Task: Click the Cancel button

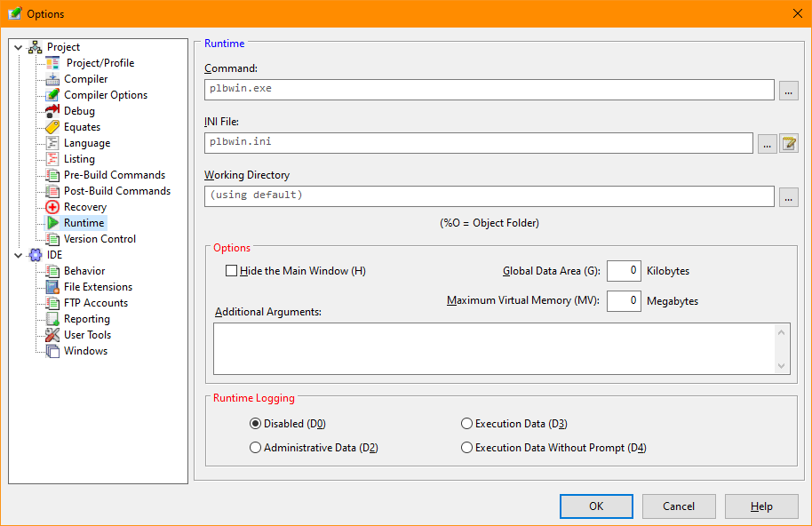Action: click(679, 506)
